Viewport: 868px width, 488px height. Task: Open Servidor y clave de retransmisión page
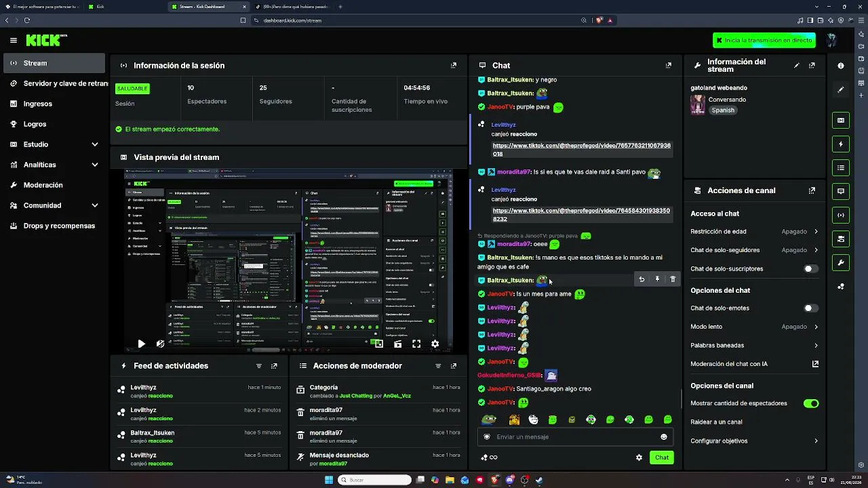[54, 83]
